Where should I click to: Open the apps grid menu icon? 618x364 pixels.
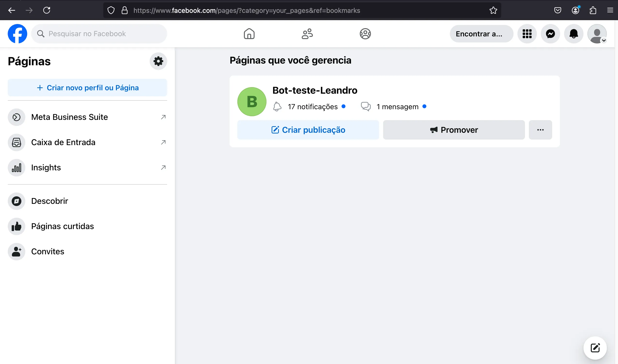click(527, 34)
